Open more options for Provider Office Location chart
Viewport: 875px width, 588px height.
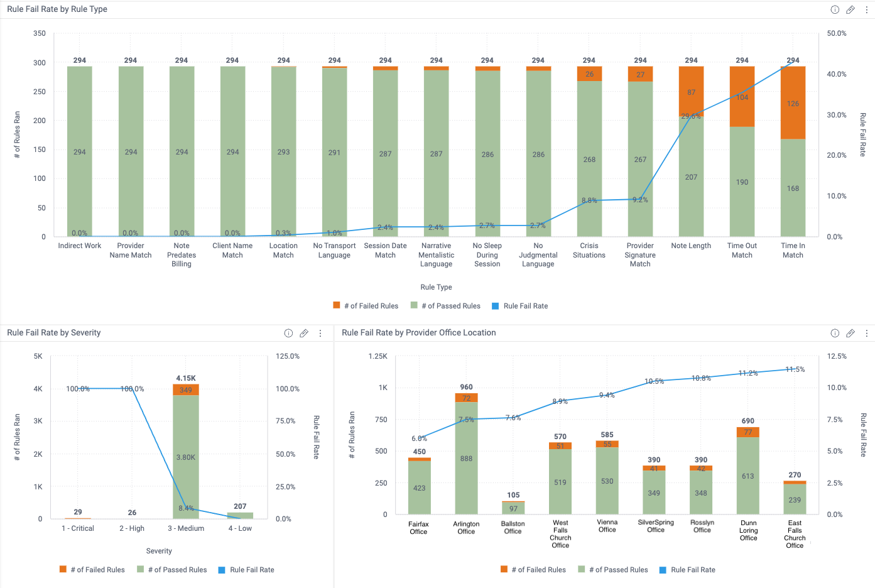coord(867,333)
